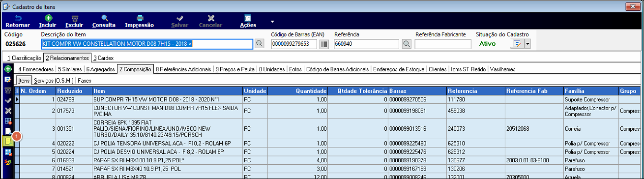This screenshot has width=644, height=179.
Task: Select the Itens sub-tab
Action: (24, 80)
